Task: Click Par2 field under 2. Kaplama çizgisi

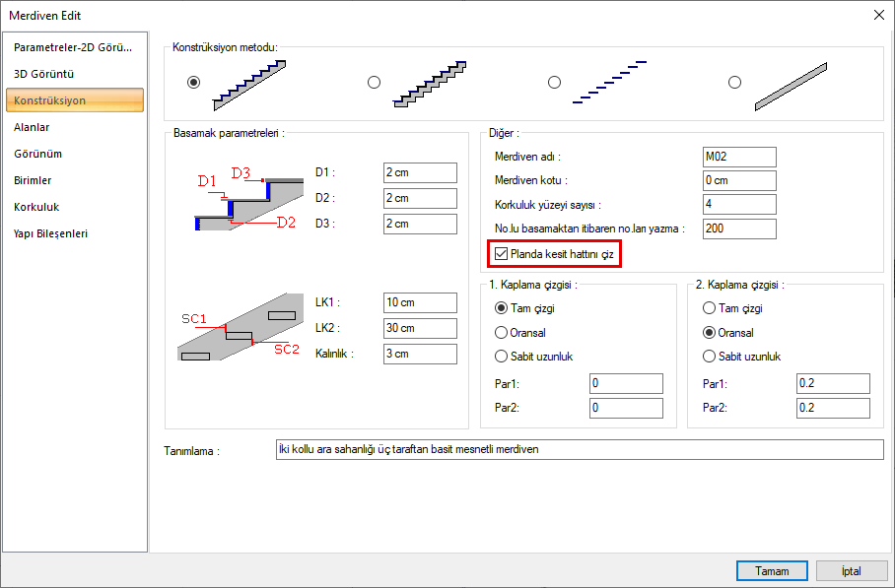Action: click(x=833, y=409)
